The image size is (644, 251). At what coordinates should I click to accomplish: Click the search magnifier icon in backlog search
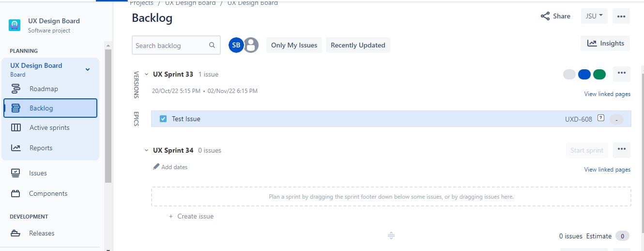pyautogui.click(x=212, y=45)
